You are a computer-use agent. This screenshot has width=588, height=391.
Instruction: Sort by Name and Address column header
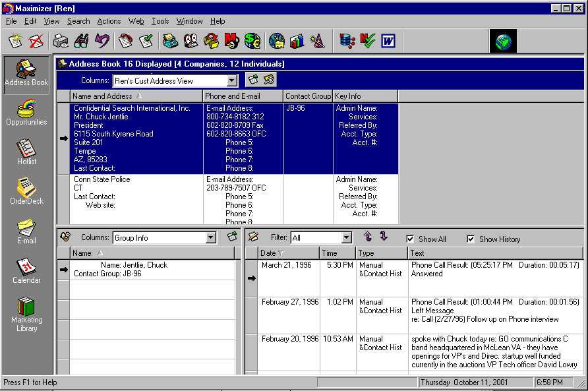click(136, 96)
